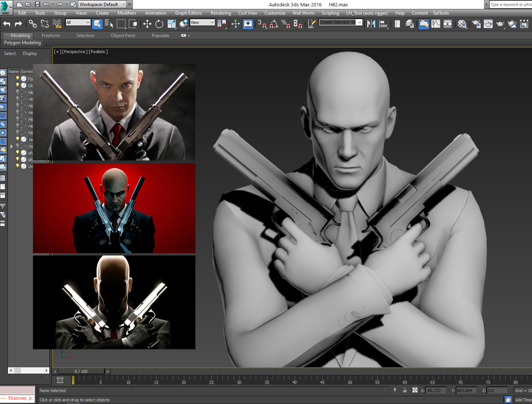Expand the collapsed root item in Scene Explorer

pos(11,146)
